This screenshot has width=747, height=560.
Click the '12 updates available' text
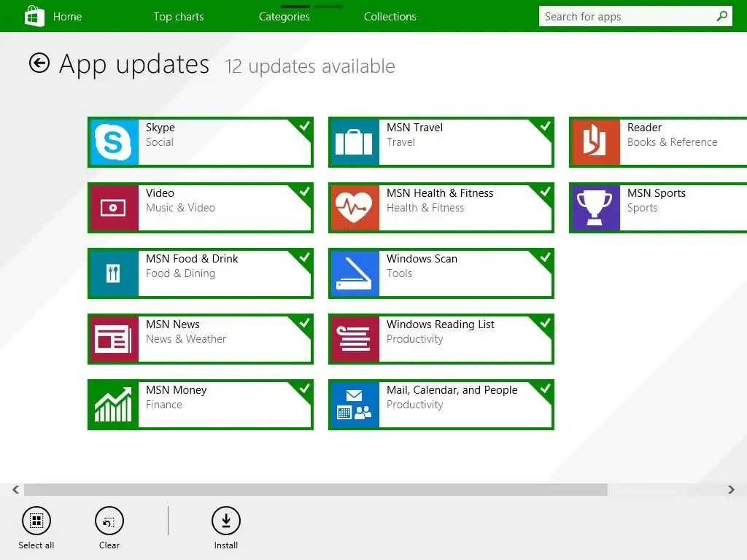click(309, 66)
